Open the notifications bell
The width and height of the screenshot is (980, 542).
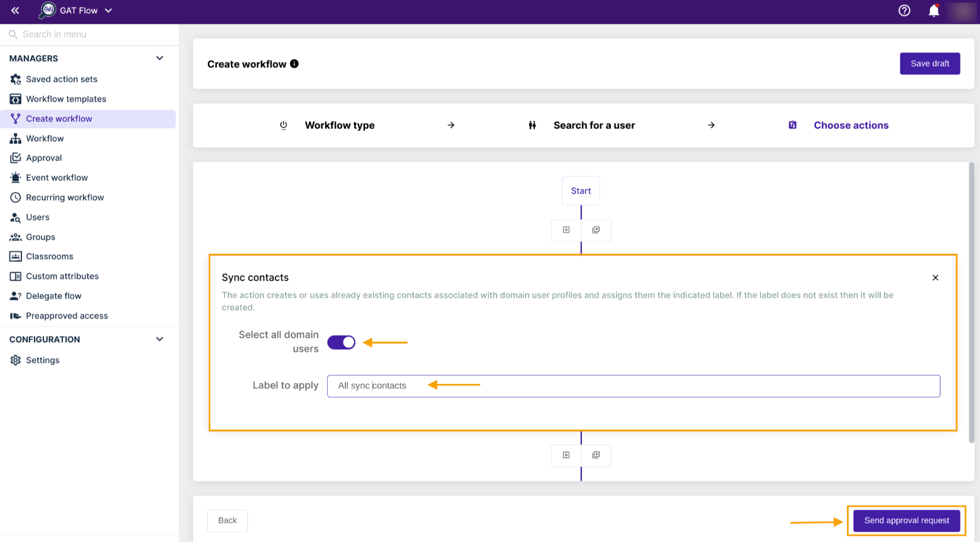934,10
